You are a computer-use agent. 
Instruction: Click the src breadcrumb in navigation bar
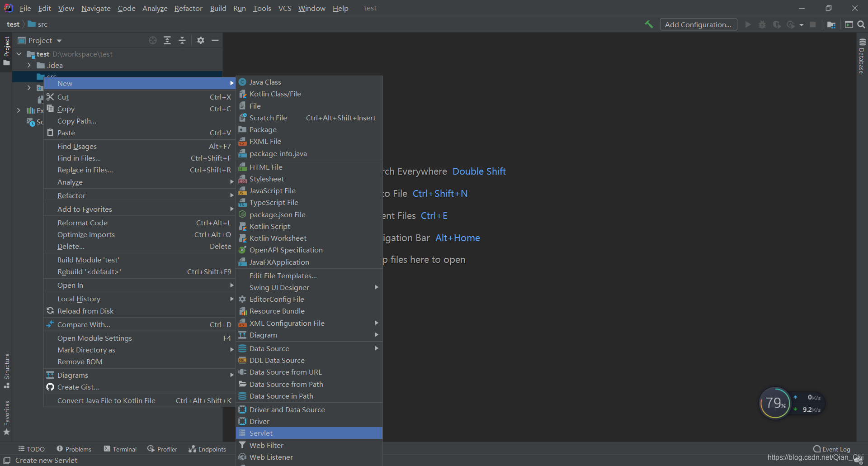(38, 24)
